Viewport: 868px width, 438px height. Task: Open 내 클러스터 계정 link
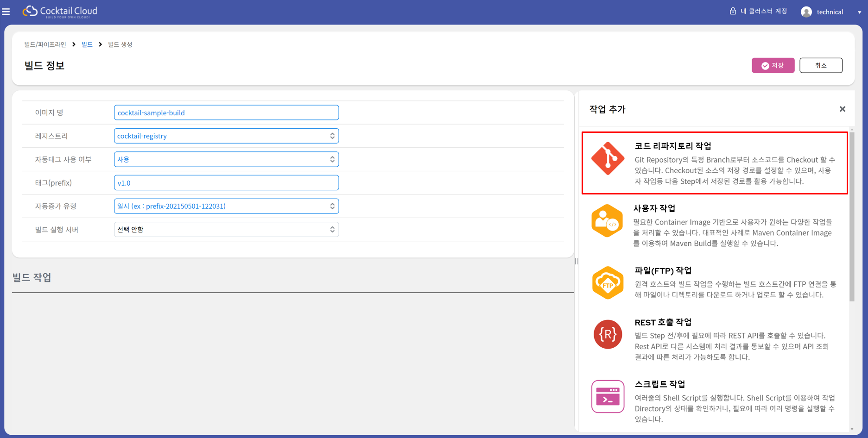coord(758,11)
